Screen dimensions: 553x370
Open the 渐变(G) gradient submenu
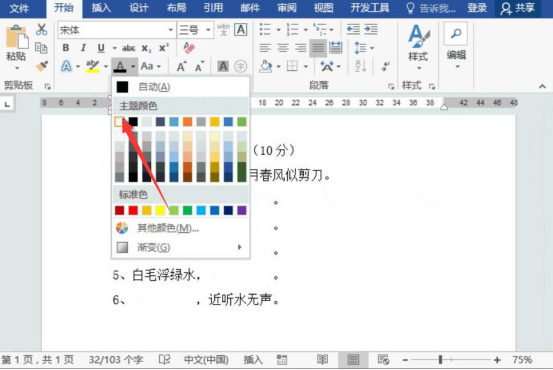tap(180, 247)
